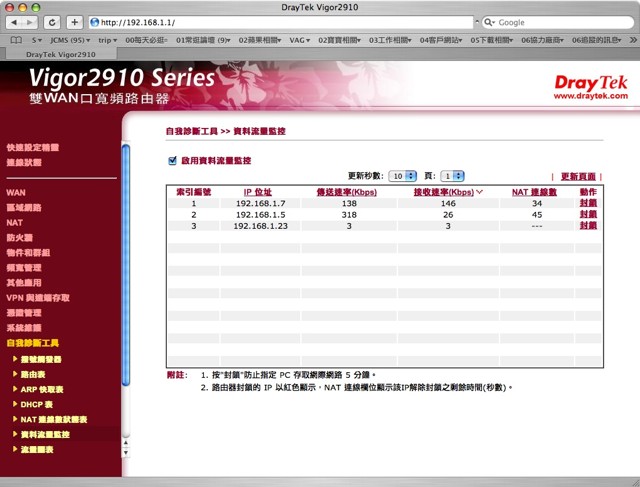Toggle enable data flow monitor checkbox
640x487 pixels.
tap(172, 160)
